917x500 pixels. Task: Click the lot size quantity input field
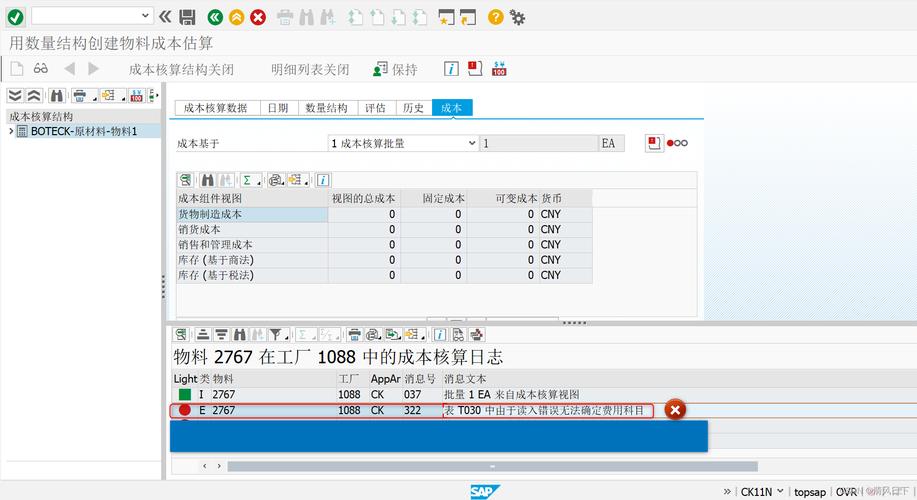point(539,143)
